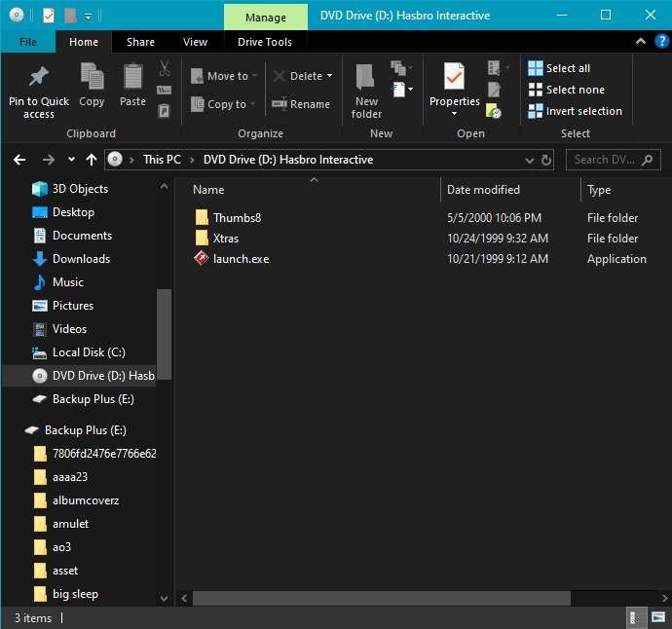
Task: Open Local Disk (C:) in navigation pane
Action: [x=89, y=352]
